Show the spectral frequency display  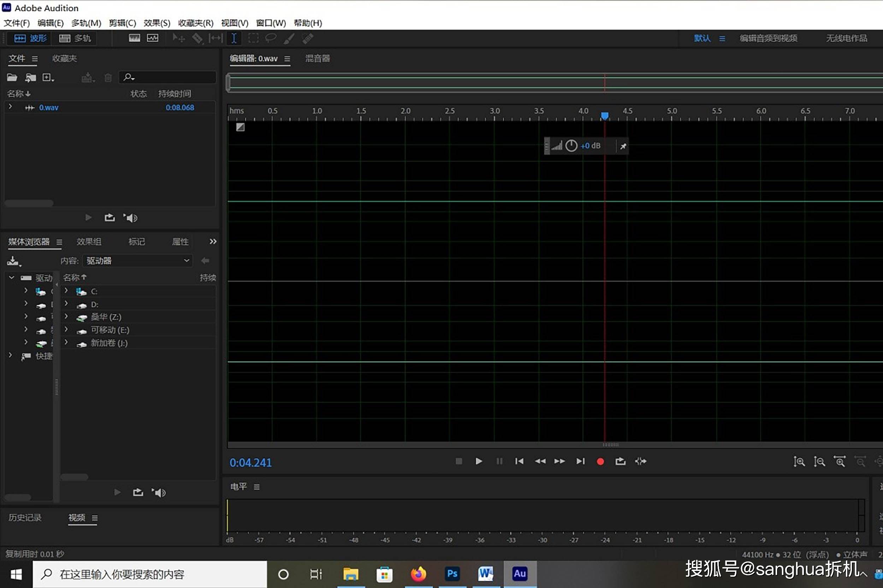tap(135, 38)
